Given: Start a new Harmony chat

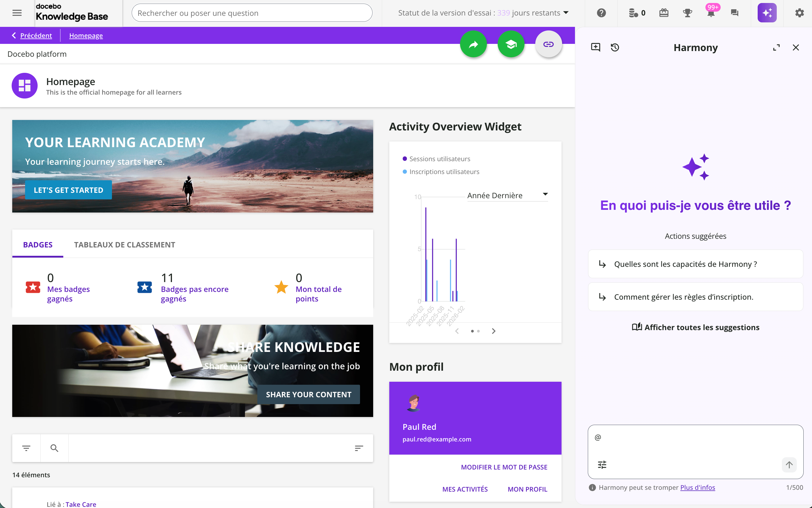Looking at the screenshot, I should [x=595, y=47].
